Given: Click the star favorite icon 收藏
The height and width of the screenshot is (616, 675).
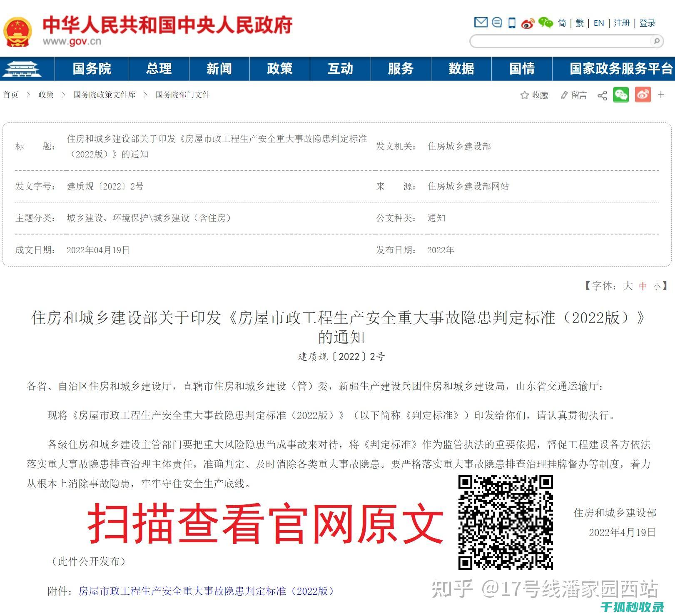Looking at the screenshot, I should [524, 95].
